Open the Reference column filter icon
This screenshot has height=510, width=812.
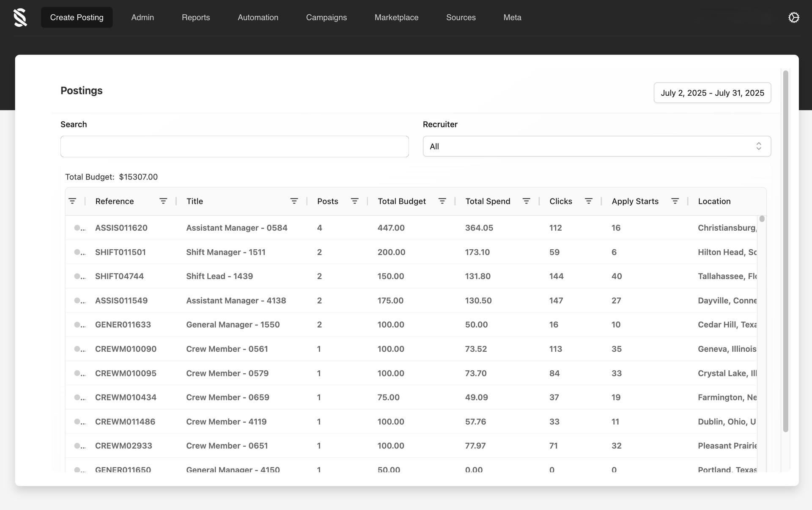(x=163, y=201)
